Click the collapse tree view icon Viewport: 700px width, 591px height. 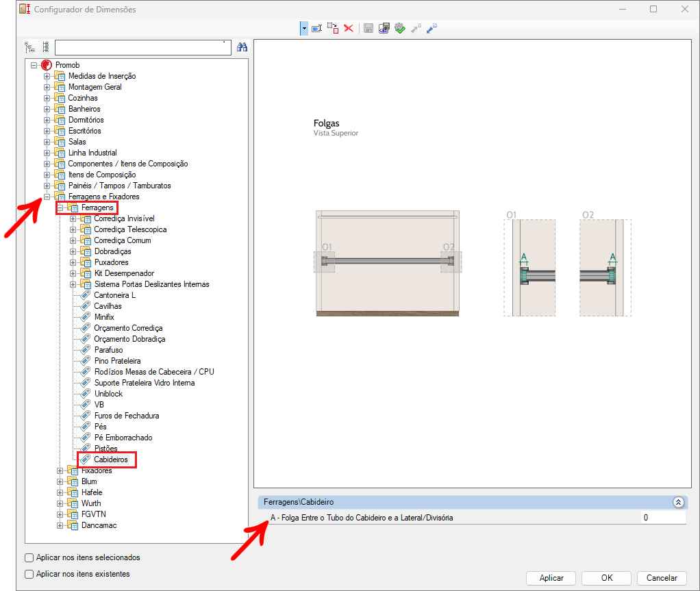click(x=45, y=47)
